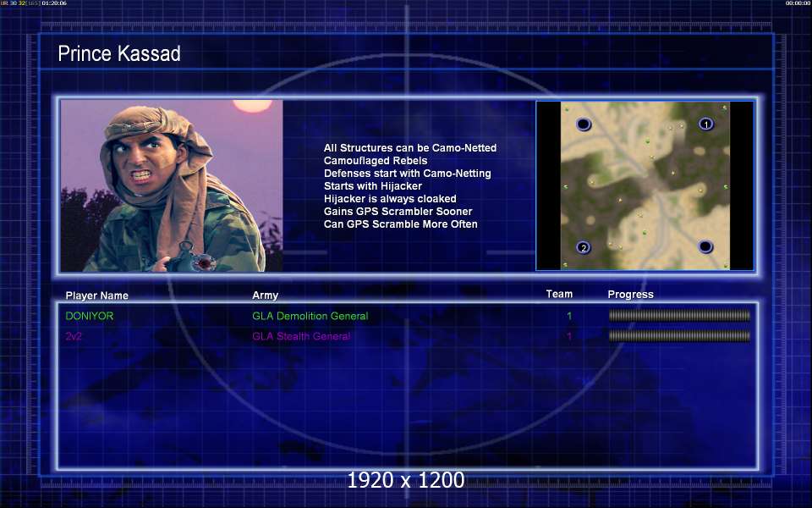Click the 01:20:06 timer readout

point(54,3)
